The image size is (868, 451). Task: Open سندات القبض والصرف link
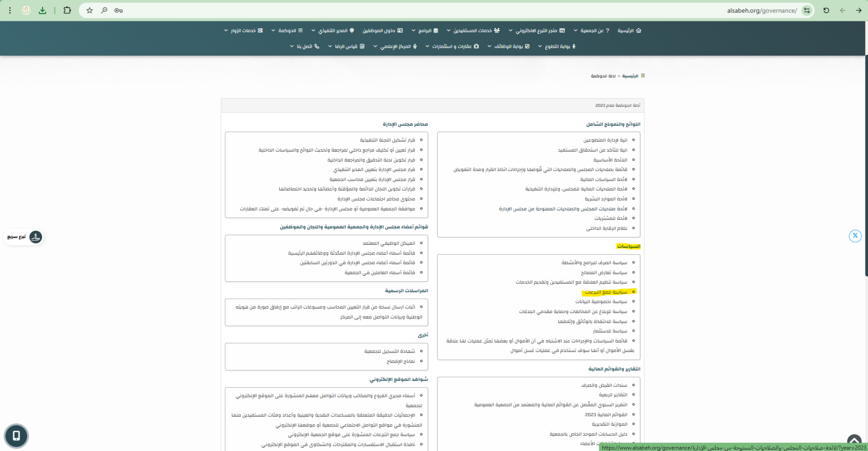(604, 385)
